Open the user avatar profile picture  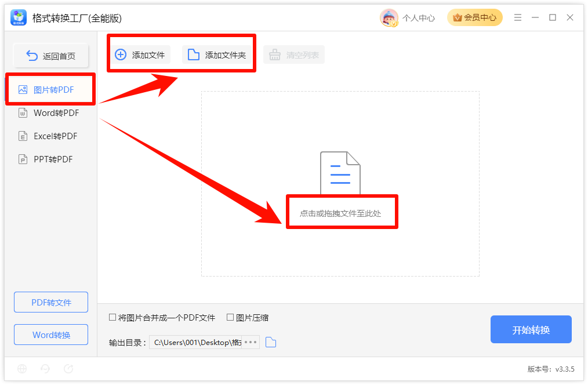point(389,17)
